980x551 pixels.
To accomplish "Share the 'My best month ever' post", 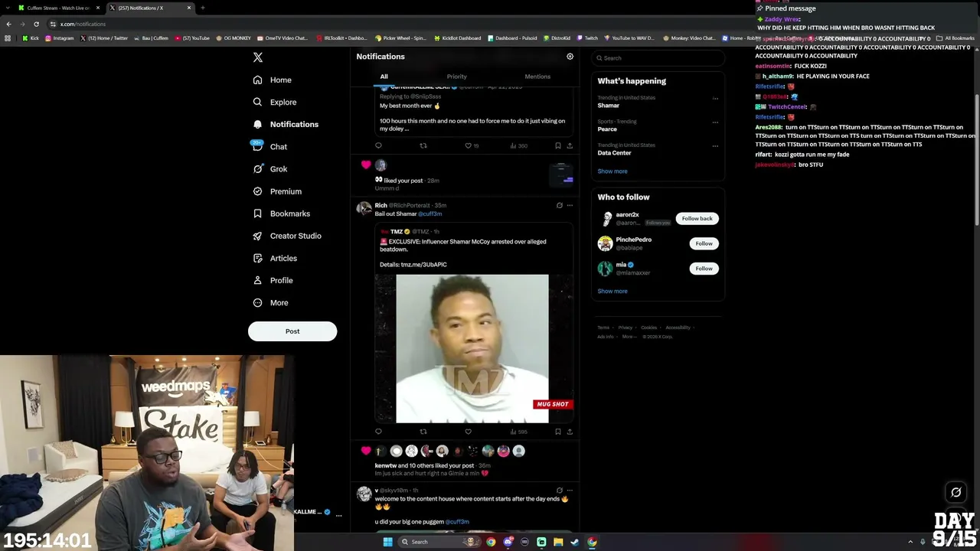I will pyautogui.click(x=570, y=145).
